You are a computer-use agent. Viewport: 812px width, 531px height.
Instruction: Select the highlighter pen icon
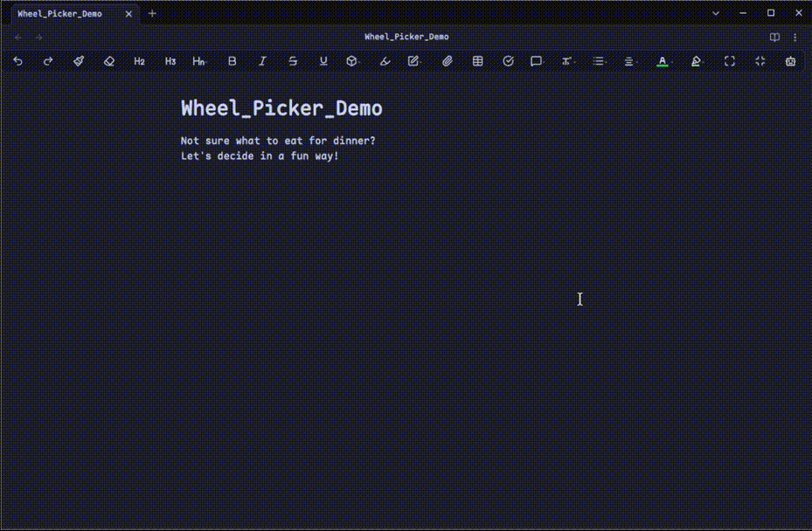pyautogui.click(x=385, y=61)
